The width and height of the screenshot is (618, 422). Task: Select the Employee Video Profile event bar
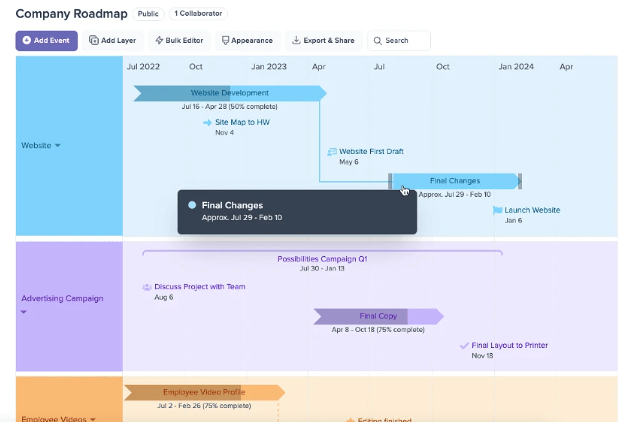(x=204, y=392)
